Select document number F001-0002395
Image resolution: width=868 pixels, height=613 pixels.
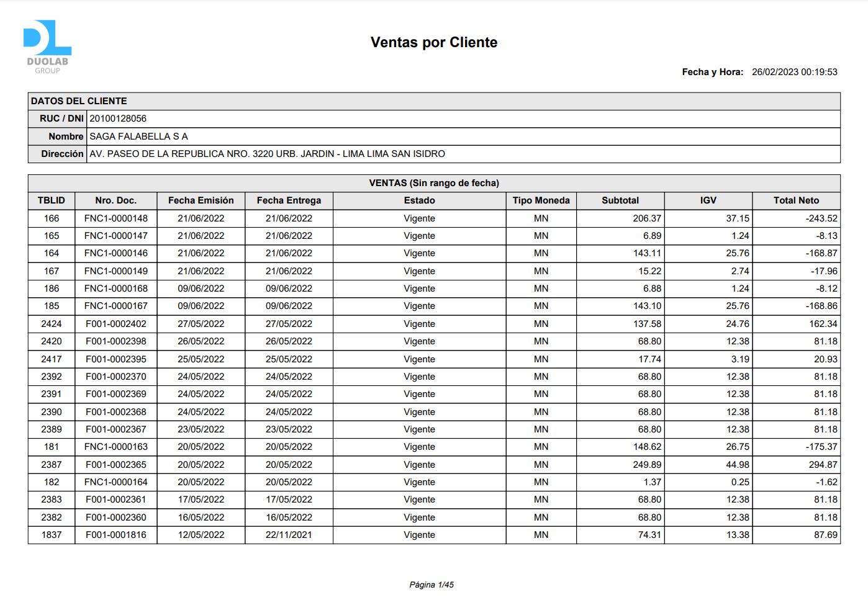(x=116, y=359)
